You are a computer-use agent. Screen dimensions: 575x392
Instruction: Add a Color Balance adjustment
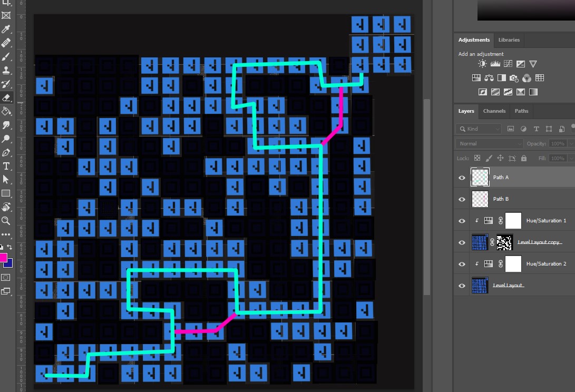point(489,78)
